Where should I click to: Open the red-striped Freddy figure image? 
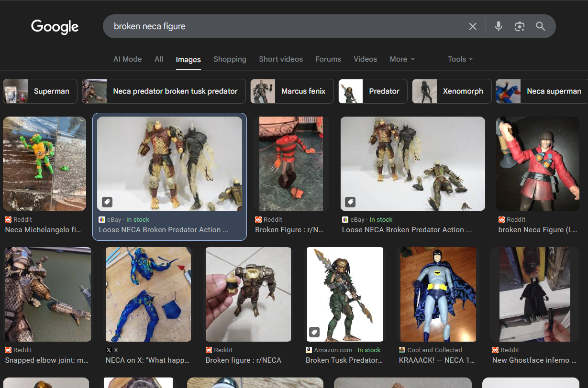(291, 164)
